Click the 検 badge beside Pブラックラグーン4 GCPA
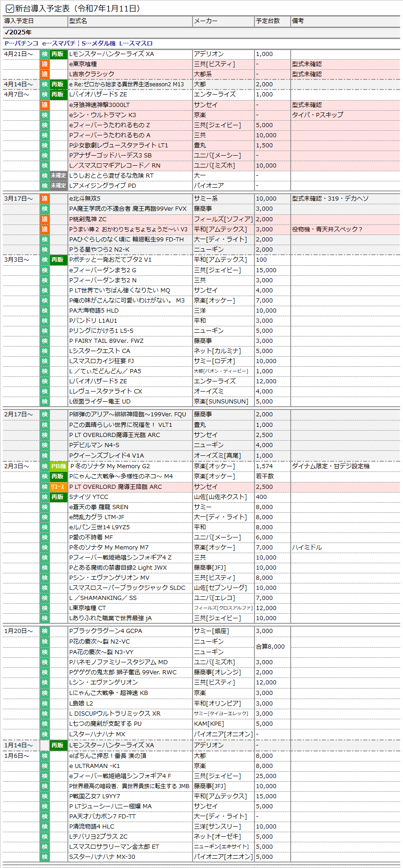The width and height of the screenshot is (403, 868). pyautogui.click(x=44, y=631)
